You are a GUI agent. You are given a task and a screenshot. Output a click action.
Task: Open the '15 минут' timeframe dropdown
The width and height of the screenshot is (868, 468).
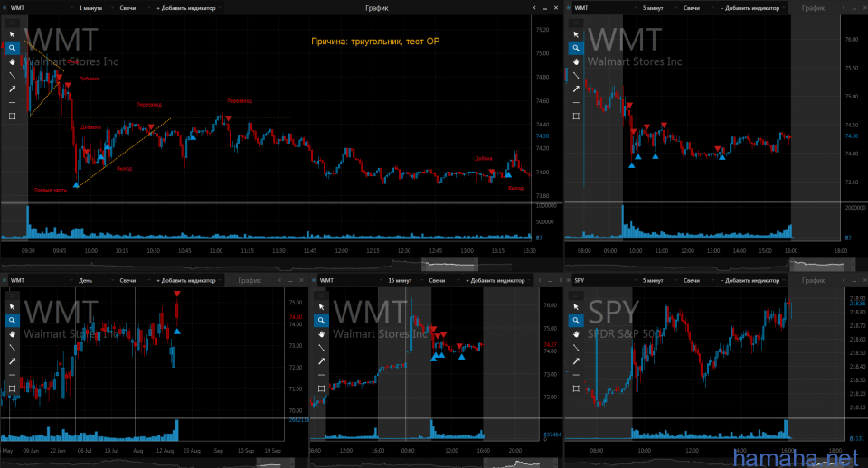[x=403, y=280]
